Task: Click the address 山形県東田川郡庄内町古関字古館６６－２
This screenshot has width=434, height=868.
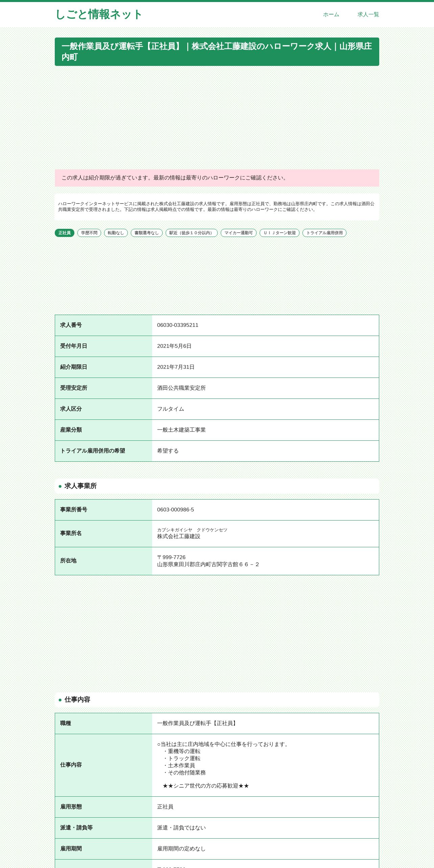Action: (208, 564)
